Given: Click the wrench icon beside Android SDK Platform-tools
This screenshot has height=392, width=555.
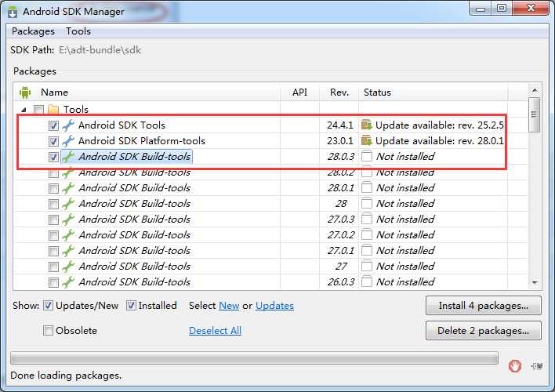Looking at the screenshot, I should point(68,141).
